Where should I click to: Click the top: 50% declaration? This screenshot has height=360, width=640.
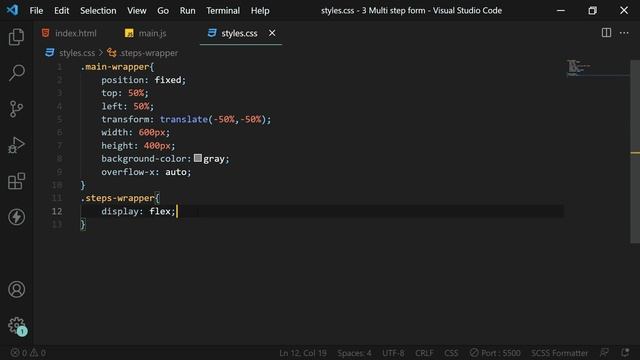pyautogui.click(x=124, y=93)
